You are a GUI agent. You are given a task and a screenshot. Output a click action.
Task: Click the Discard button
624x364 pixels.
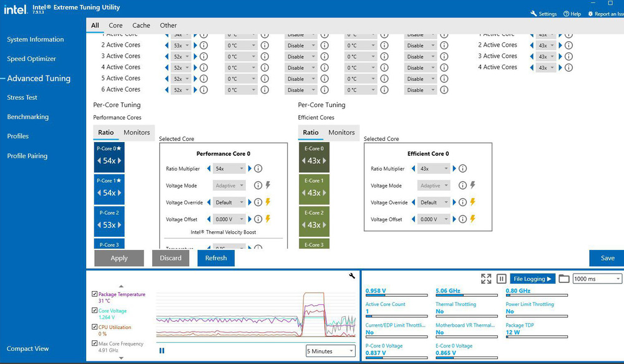170,258
